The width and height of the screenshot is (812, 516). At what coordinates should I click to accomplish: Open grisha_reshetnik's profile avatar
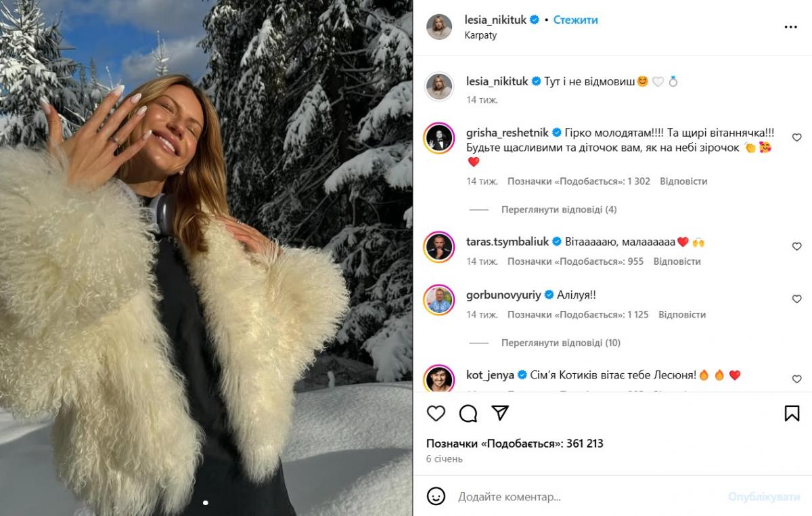(438, 139)
